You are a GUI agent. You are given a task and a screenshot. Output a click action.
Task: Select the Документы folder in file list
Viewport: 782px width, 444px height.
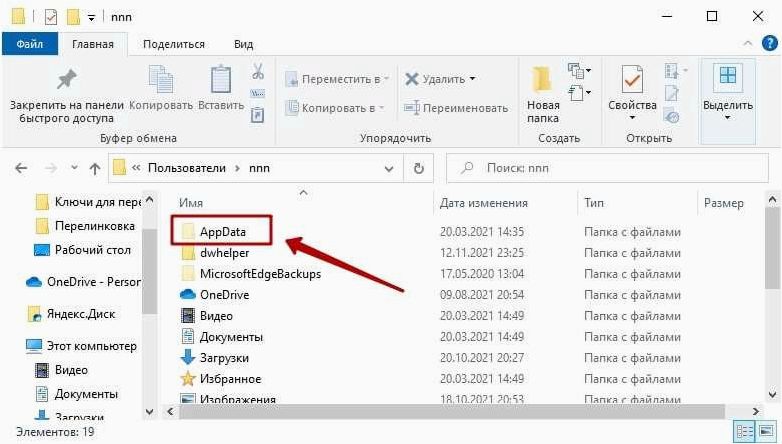click(231, 337)
